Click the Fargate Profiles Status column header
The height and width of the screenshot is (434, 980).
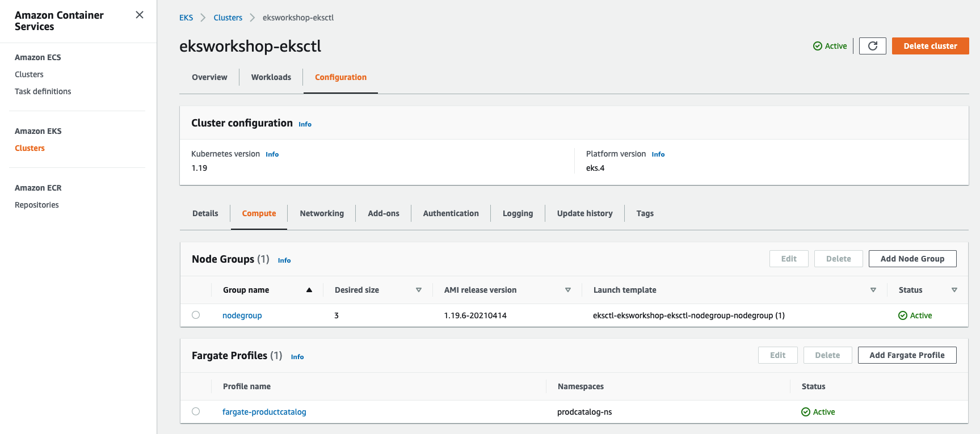814,386
